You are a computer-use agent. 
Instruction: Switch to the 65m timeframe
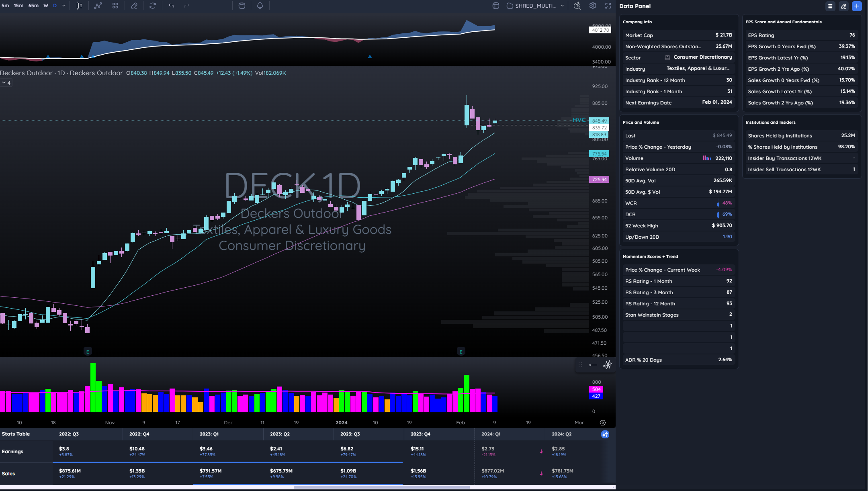[x=33, y=6]
